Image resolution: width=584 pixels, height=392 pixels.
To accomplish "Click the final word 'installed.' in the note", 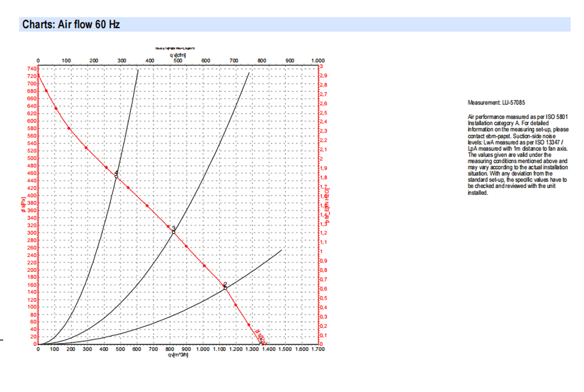I will coord(478,192).
